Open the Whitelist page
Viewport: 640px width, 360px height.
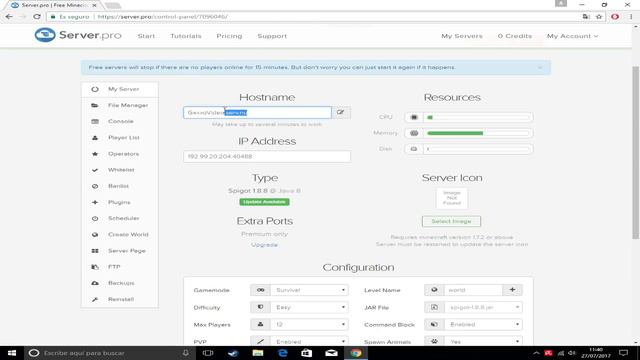point(120,170)
